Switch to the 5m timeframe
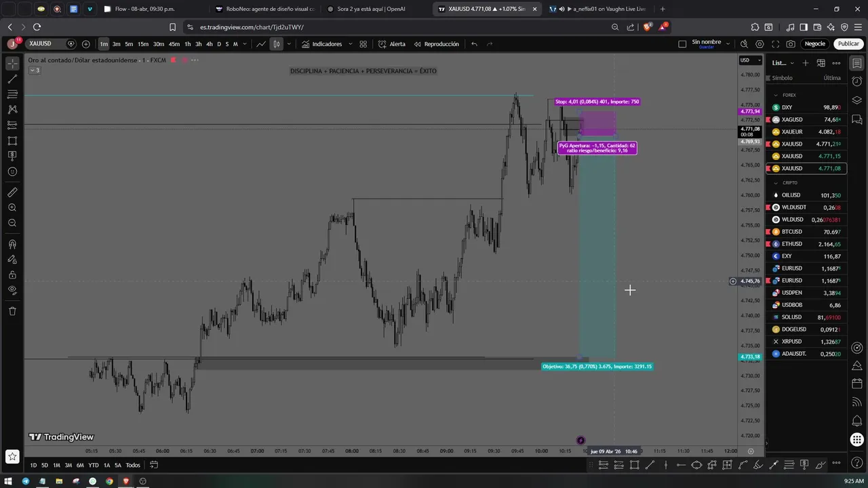This screenshot has height=488, width=868. pyautogui.click(x=129, y=44)
